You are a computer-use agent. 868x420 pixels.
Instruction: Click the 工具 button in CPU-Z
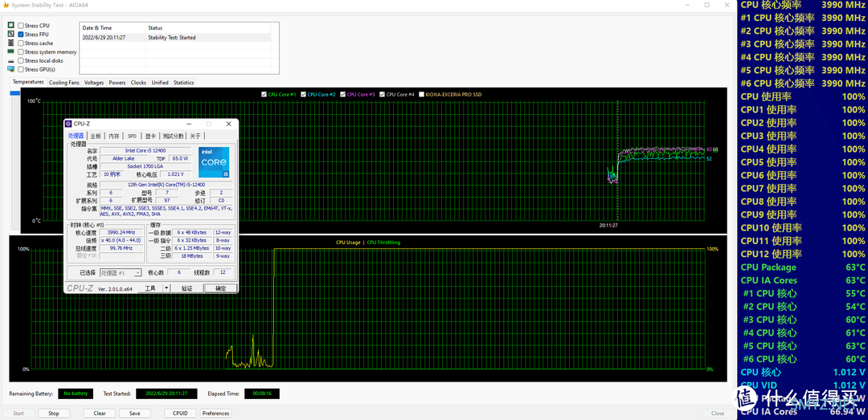coord(150,288)
